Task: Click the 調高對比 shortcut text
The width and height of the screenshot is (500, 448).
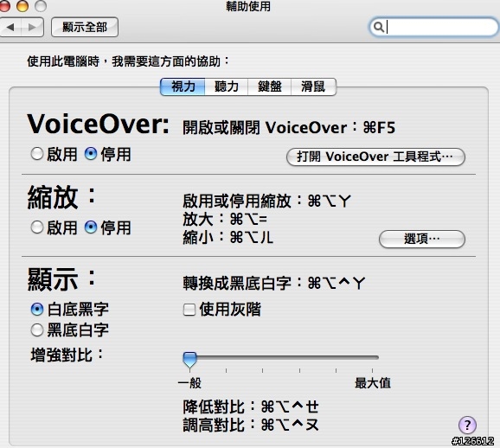Action: pyautogui.click(x=251, y=425)
